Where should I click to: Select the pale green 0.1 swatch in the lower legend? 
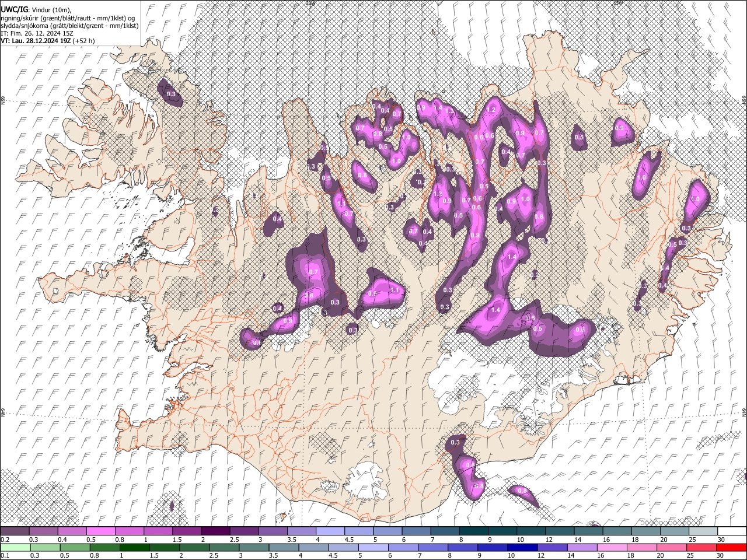(15, 547)
